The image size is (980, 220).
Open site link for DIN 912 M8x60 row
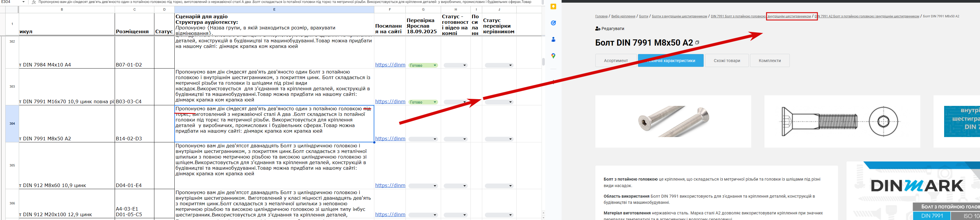pos(390,185)
